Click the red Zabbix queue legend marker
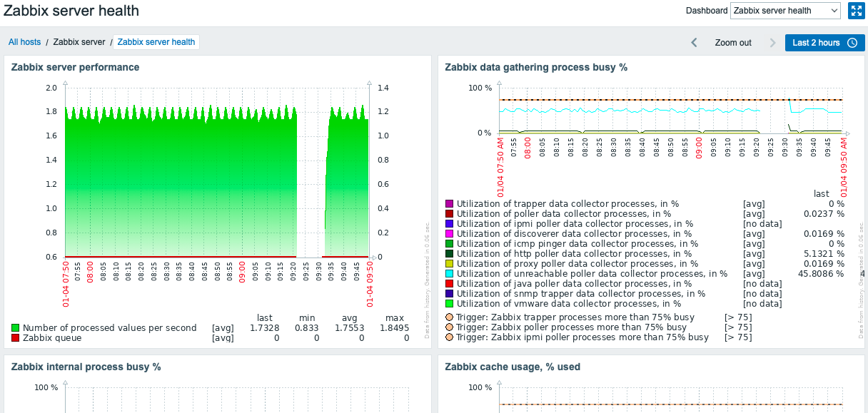Image resolution: width=868 pixels, height=413 pixels. tap(14, 337)
